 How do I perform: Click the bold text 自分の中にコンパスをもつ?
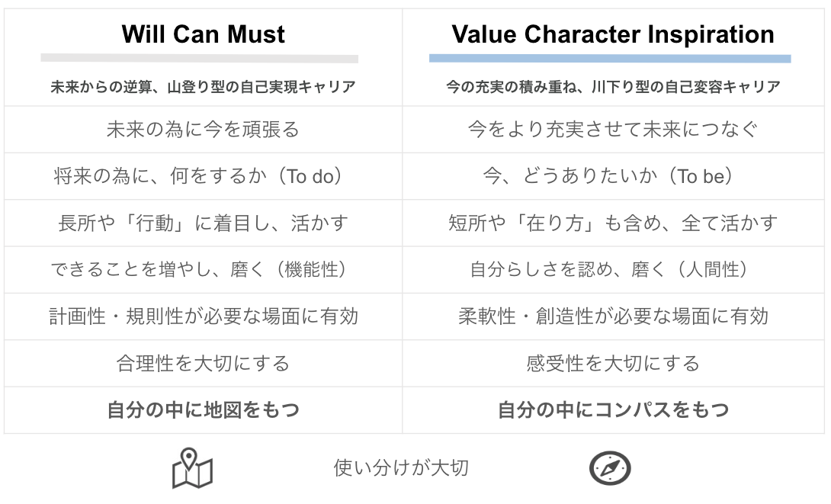613,409
